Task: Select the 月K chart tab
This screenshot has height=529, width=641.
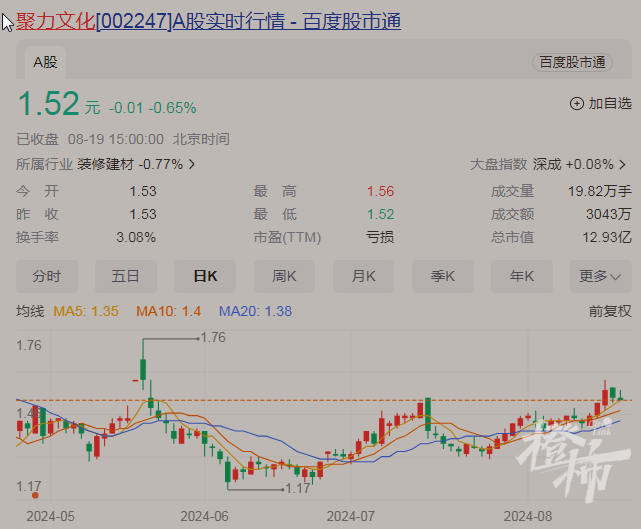Action: [363, 276]
